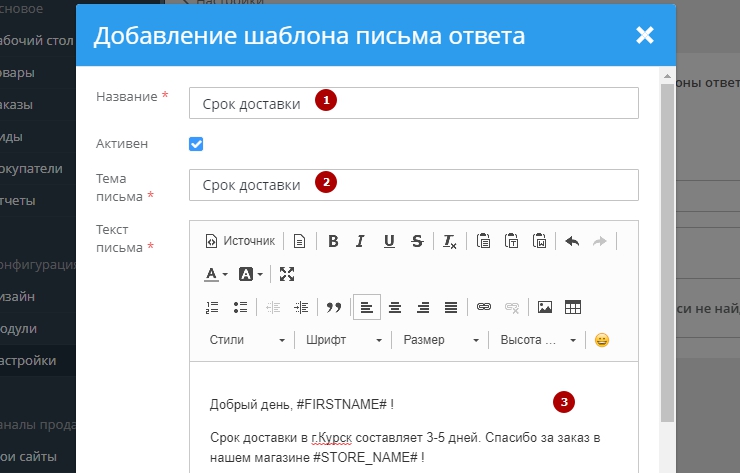This screenshot has width=740, height=473.
Task: Undo the last edit
Action: click(572, 241)
